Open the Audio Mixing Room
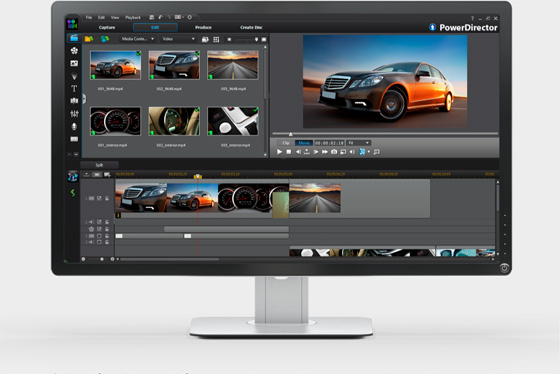560x374 pixels. (x=74, y=114)
